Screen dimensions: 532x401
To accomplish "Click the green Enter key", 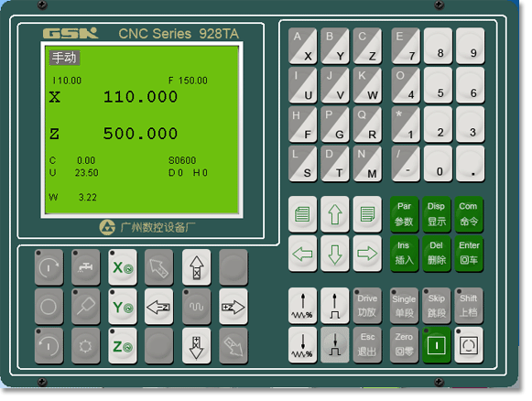I will point(469,254).
